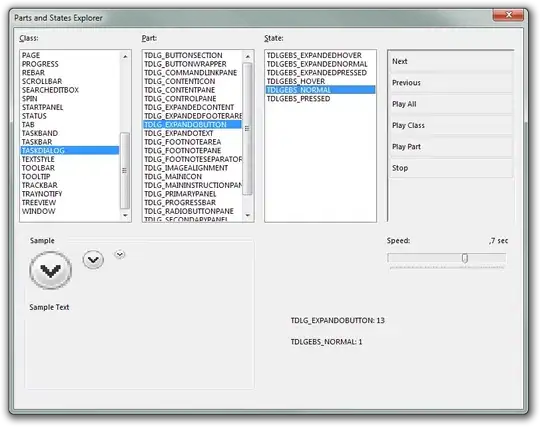This screenshot has height=427, width=540.
Task: Click the Previous button
Action: pos(451,83)
